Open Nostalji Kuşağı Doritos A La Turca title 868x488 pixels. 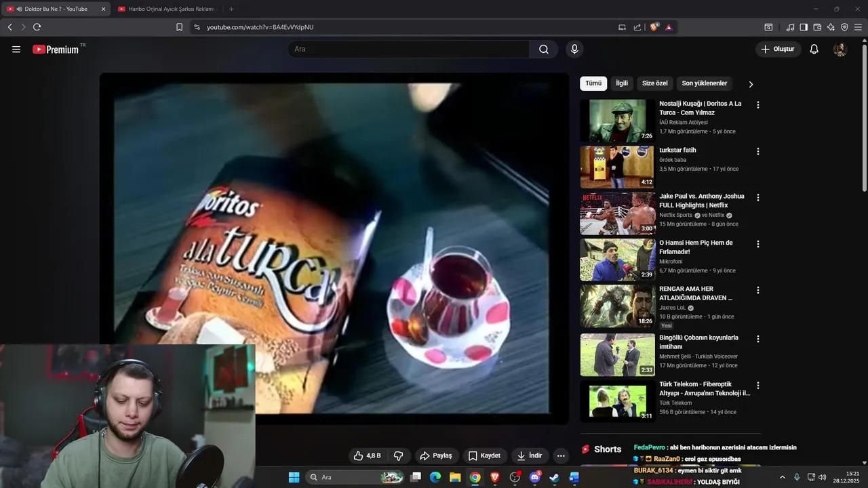tap(701, 108)
